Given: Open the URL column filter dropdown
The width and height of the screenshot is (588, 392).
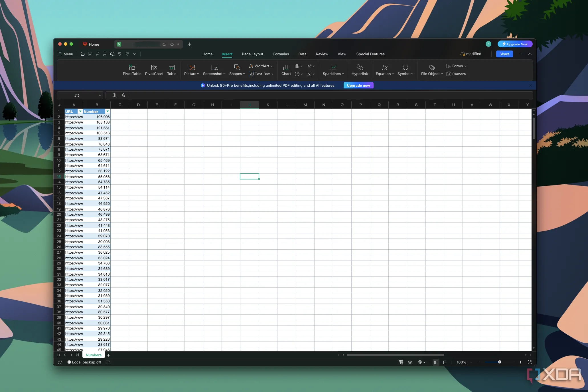Looking at the screenshot, I should click(80, 112).
